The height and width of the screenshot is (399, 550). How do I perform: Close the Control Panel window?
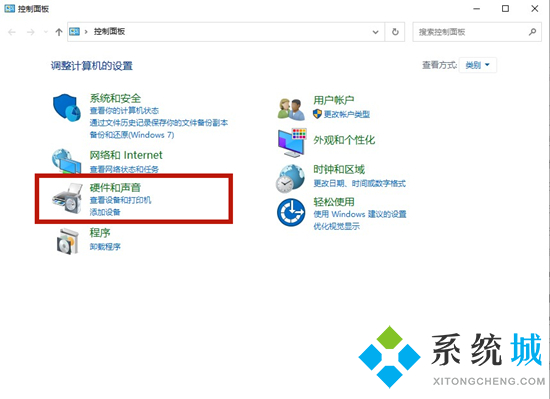(x=535, y=9)
